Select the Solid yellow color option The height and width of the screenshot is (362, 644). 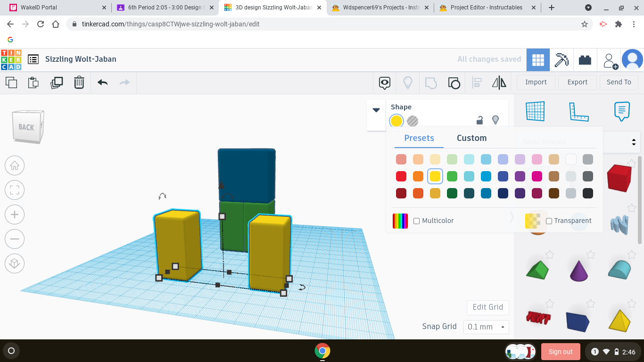point(396,121)
